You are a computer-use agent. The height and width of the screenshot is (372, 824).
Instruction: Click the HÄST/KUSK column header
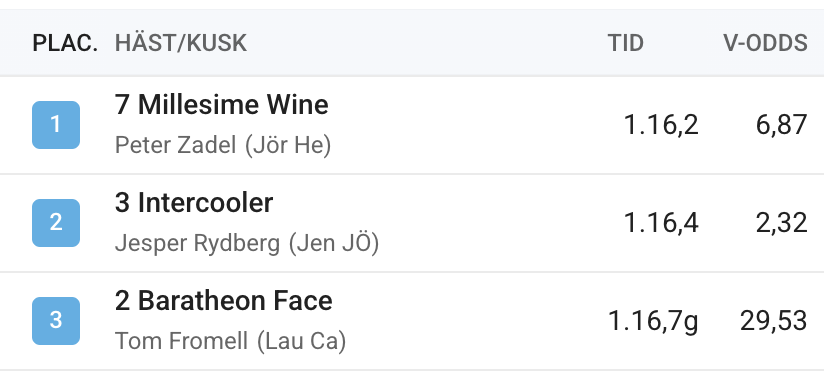tap(181, 43)
